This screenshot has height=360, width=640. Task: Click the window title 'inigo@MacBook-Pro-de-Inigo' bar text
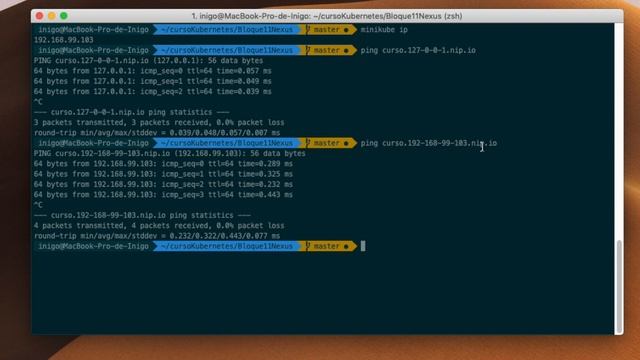[x=327, y=16]
